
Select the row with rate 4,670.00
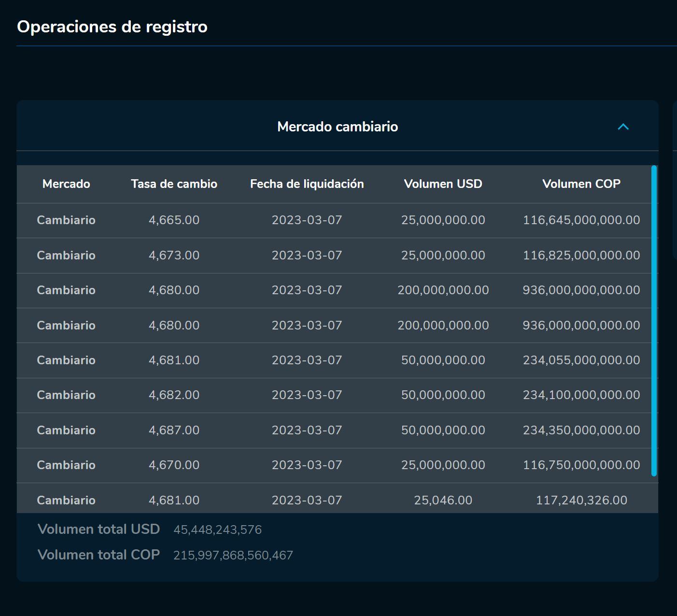coord(290,465)
